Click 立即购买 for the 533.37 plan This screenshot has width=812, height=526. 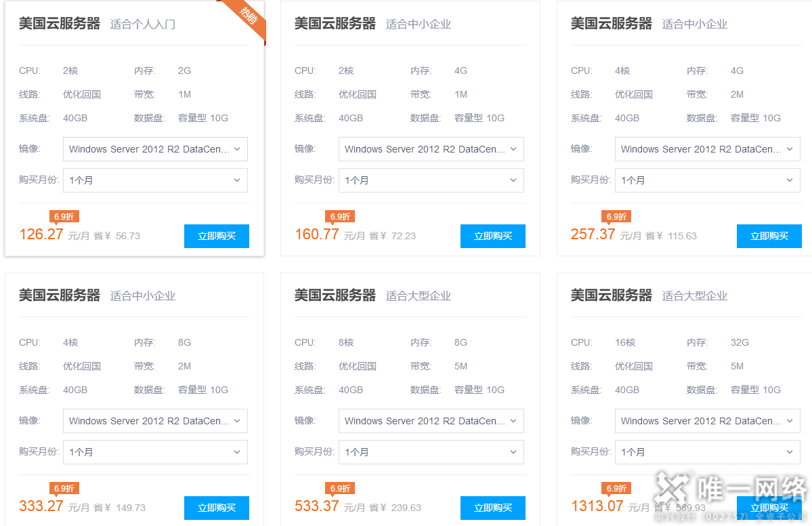tap(493, 508)
